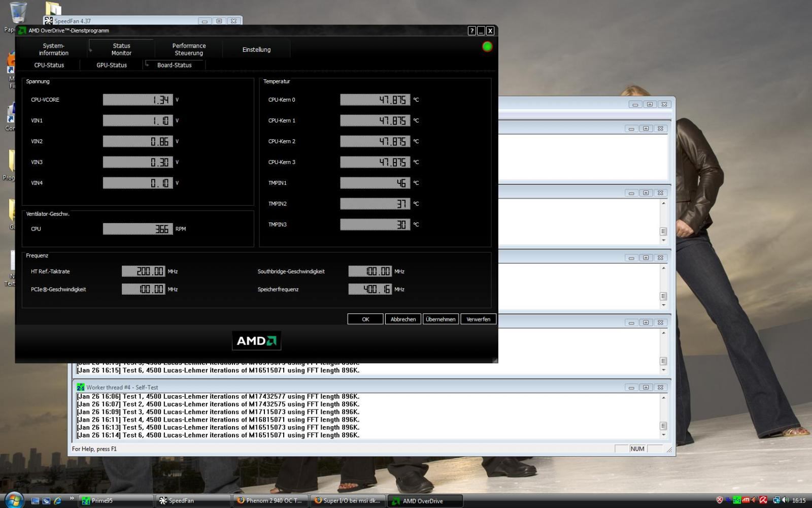
Task: Click Show Desktop quick launch icon
Action: pos(35,500)
